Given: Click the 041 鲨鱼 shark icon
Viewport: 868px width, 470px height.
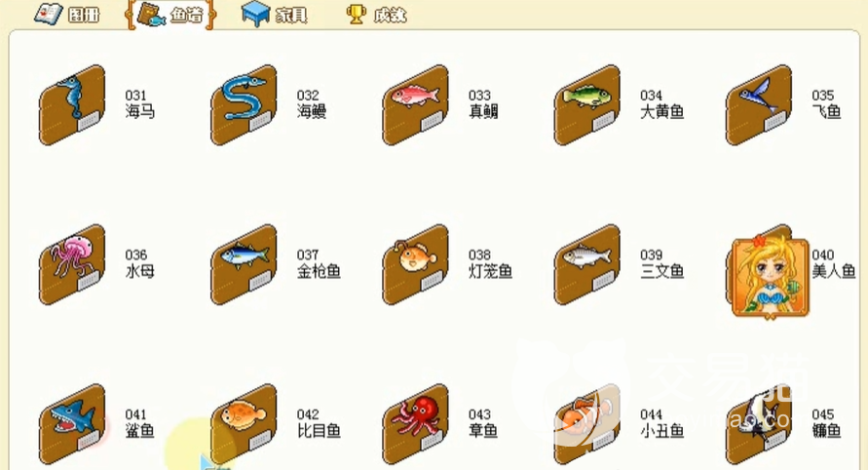Looking at the screenshot, I should [x=72, y=424].
